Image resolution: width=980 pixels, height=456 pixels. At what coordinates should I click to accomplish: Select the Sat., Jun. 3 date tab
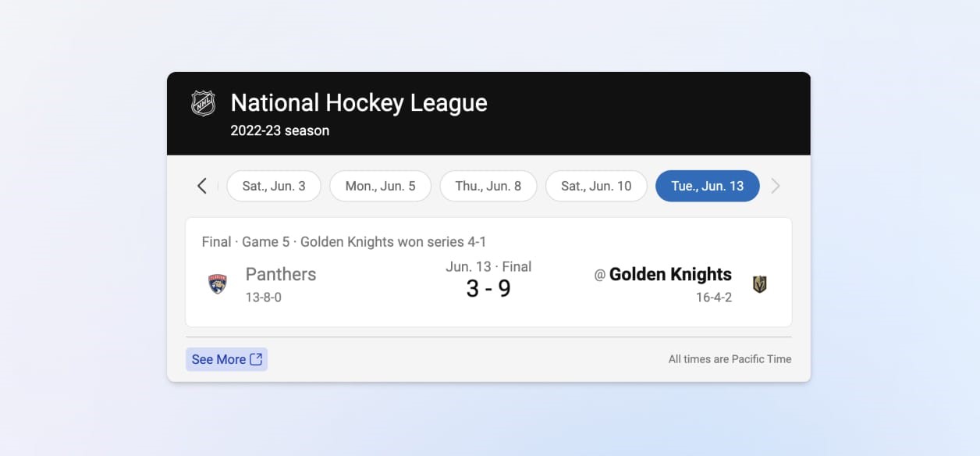274,186
